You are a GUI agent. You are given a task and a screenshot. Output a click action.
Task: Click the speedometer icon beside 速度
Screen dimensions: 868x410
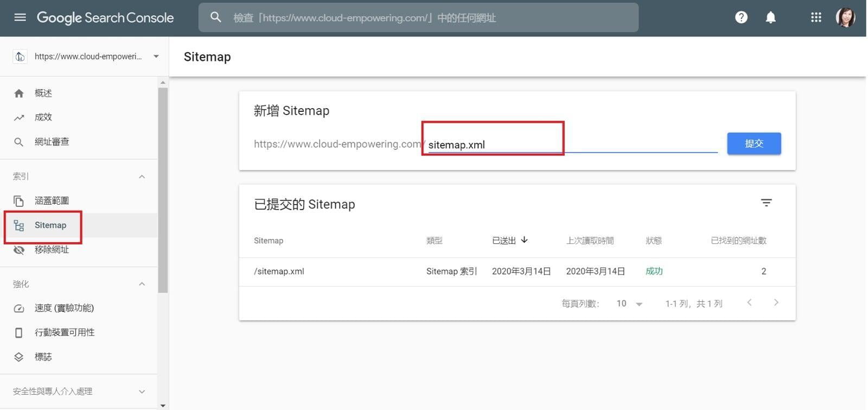(x=19, y=308)
